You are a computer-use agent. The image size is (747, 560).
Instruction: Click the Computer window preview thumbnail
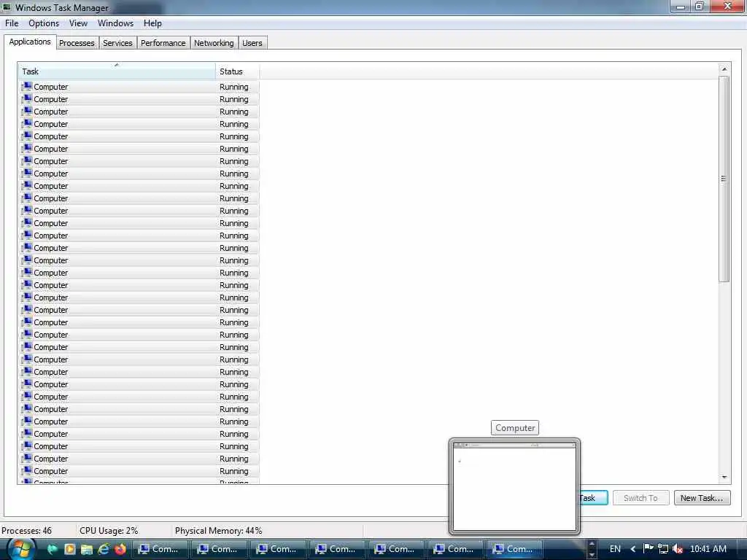point(514,486)
